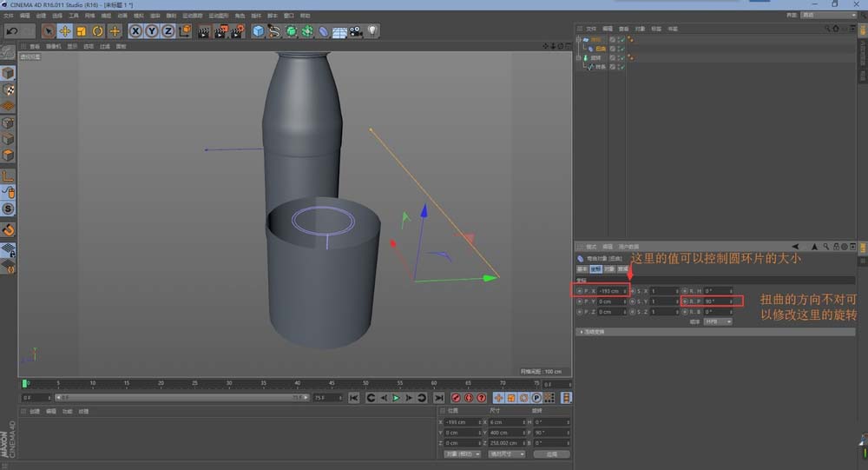Toggle the X axis lock button
The image size is (868, 470).
point(136,31)
